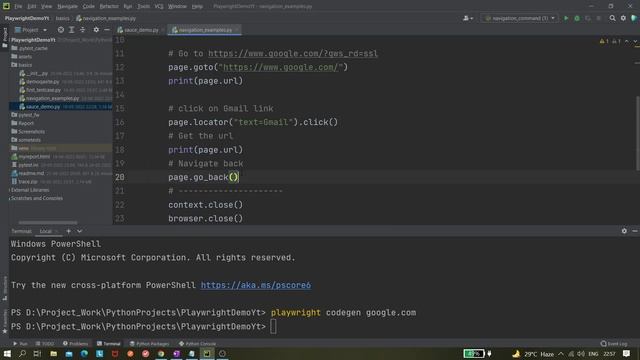Image resolution: width=640 pixels, height=360 pixels.
Task: Collapse all items in Project panel
Action: tap(82, 30)
